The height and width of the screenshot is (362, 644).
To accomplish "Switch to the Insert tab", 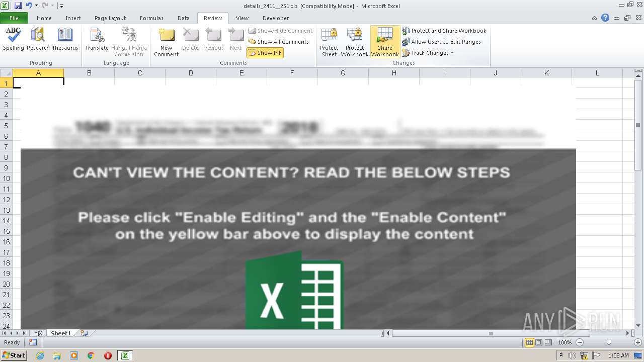I will (x=73, y=18).
